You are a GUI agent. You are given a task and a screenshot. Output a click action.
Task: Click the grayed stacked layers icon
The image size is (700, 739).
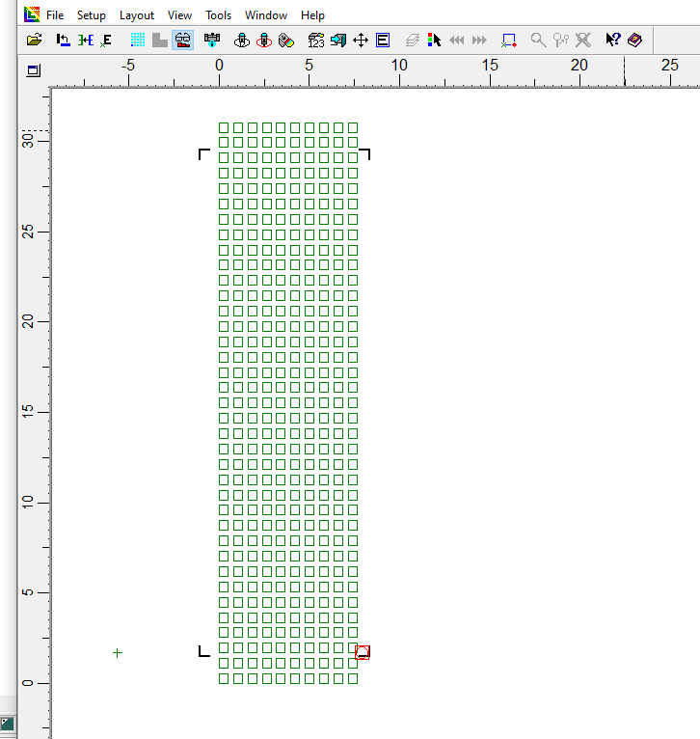pyautogui.click(x=412, y=41)
